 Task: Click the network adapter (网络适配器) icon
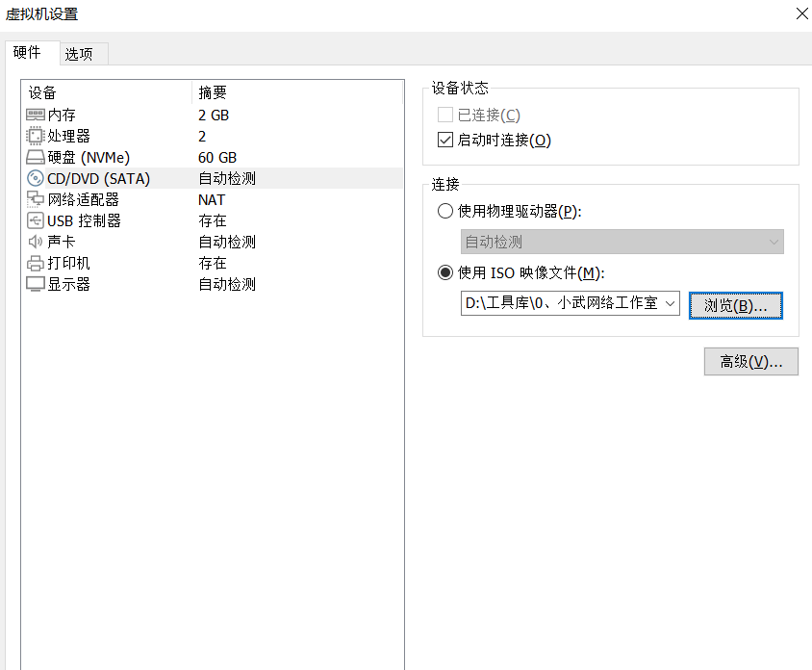[36, 199]
